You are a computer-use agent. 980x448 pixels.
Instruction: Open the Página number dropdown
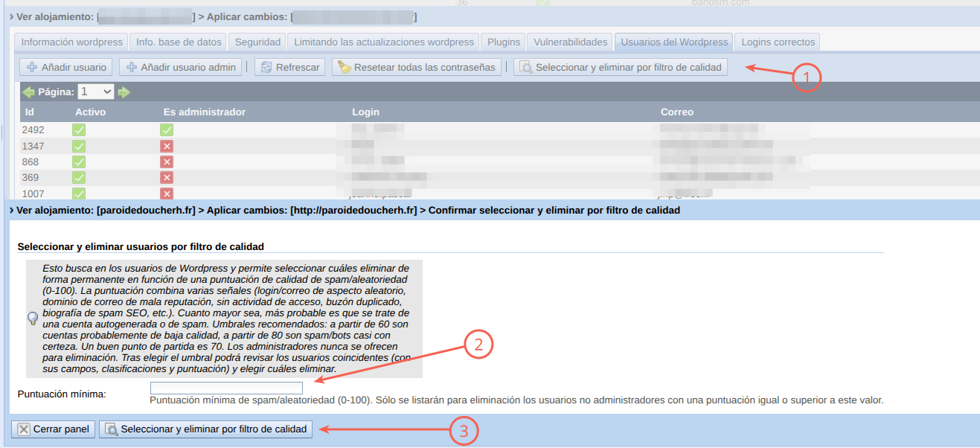click(x=95, y=92)
